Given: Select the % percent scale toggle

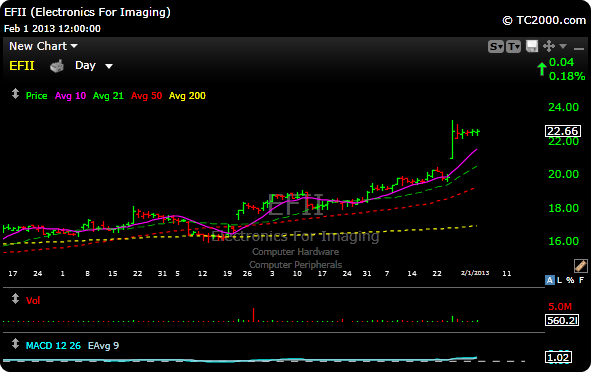Looking at the screenshot, I should pyautogui.click(x=570, y=280).
